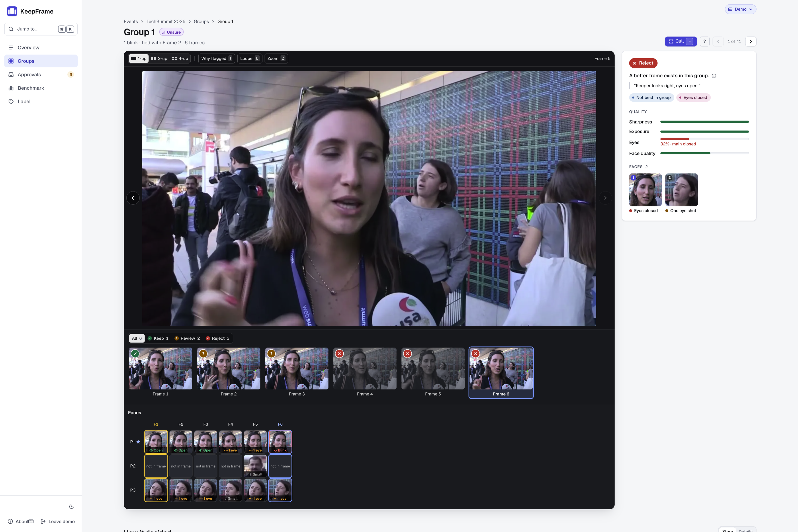Click the KeepFrame logo icon

coord(12,11)
